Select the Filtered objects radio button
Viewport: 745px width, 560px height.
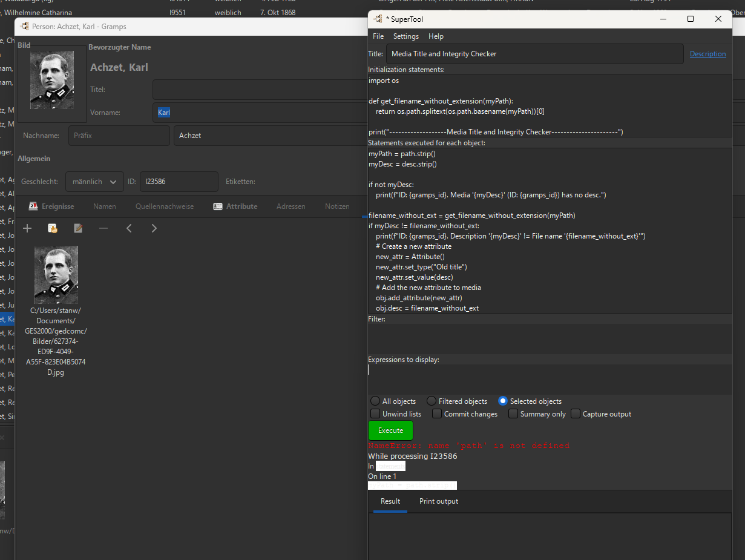[x=432, y=401]
